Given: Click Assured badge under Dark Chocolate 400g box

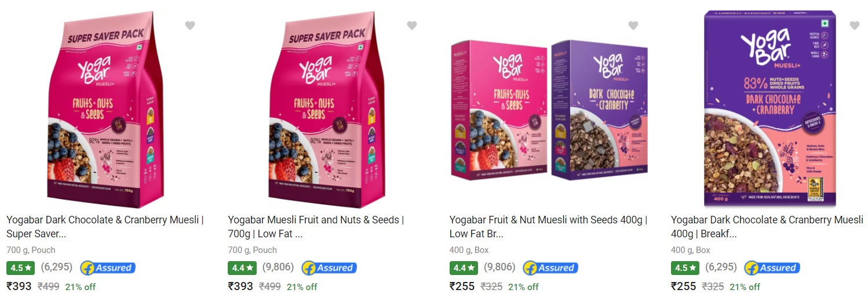Looking at the screenshot, I should [772, 268].
